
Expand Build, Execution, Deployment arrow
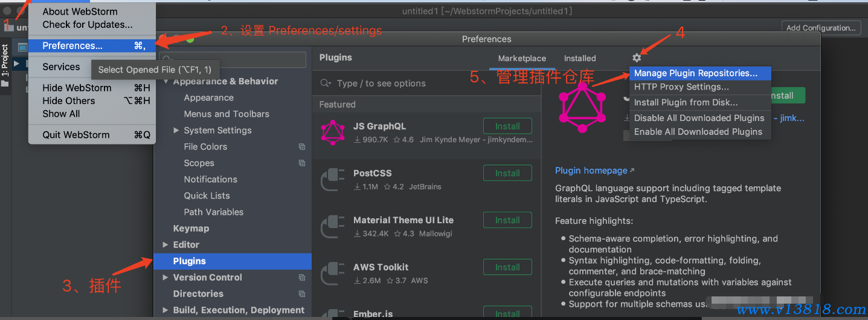pyautogui.click(x=166, y=310)
